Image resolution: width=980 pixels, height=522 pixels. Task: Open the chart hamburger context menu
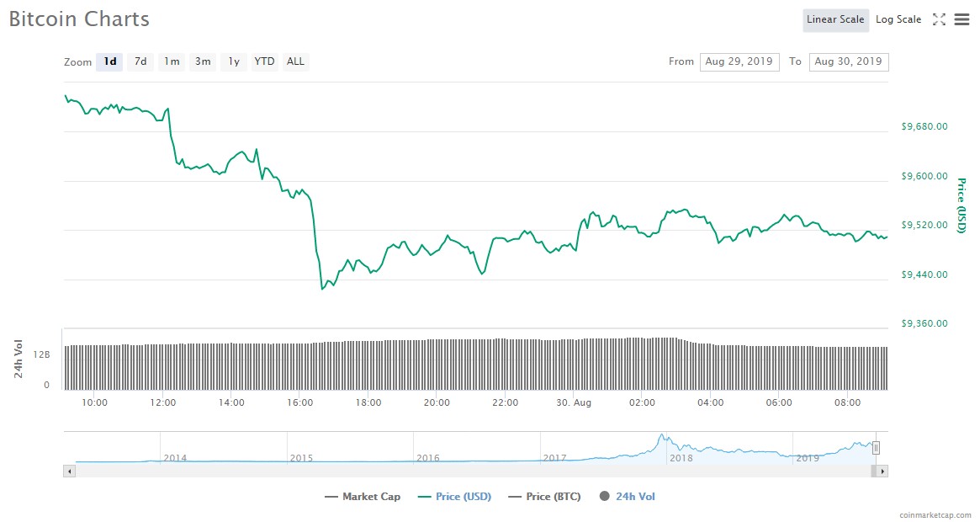coord(961,19)
